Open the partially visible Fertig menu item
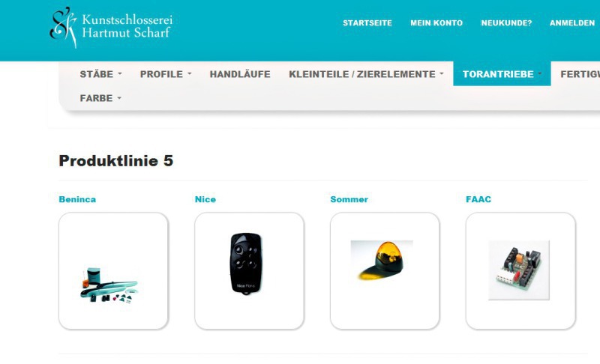The width and height of the screenshot is (600, 364). (580, 74)
